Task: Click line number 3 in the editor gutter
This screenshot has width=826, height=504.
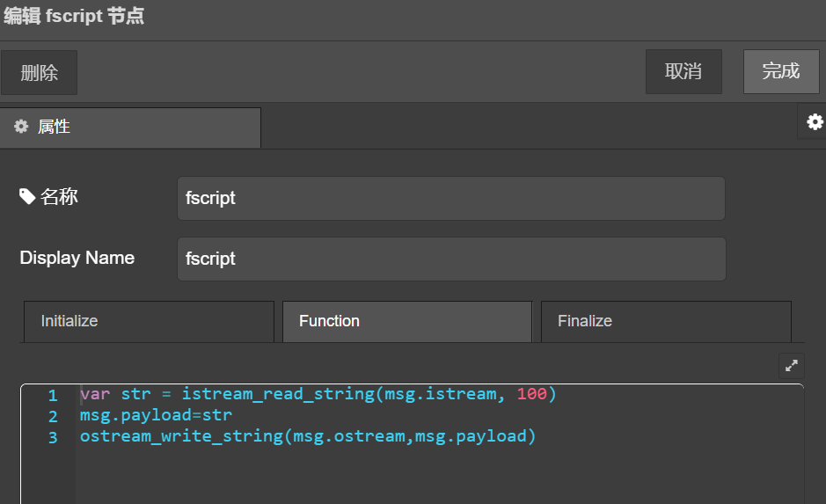Action: 53,437
